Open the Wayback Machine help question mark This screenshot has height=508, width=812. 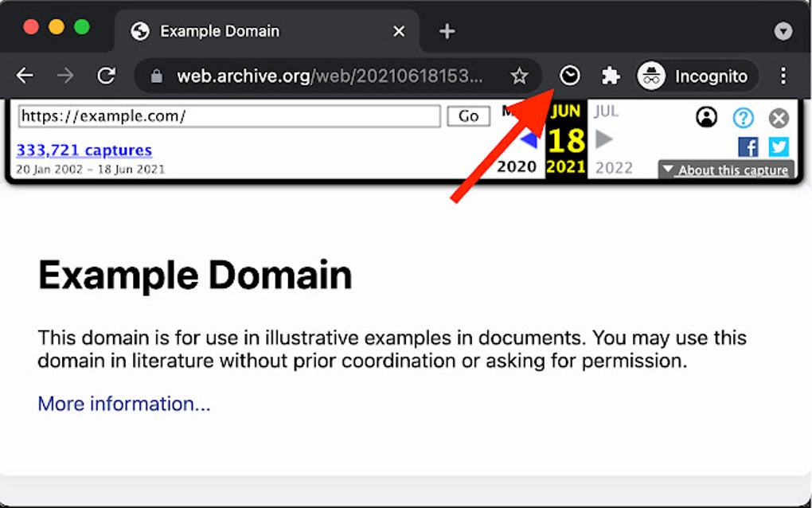click(743, 118)
